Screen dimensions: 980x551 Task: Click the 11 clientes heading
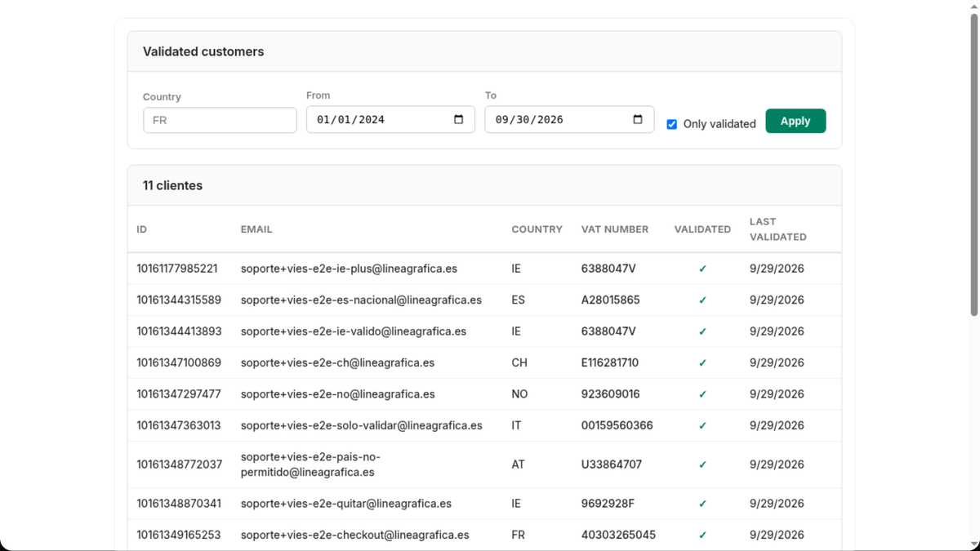pyautogui.click(x=172, y=185)
